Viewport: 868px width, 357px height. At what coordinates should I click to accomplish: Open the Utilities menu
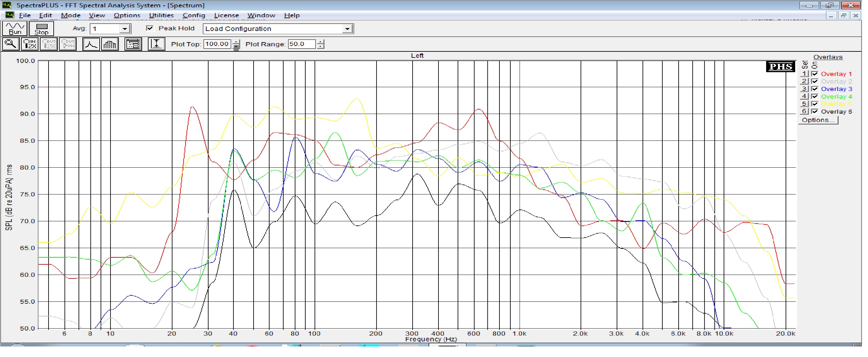pos(161,15)
